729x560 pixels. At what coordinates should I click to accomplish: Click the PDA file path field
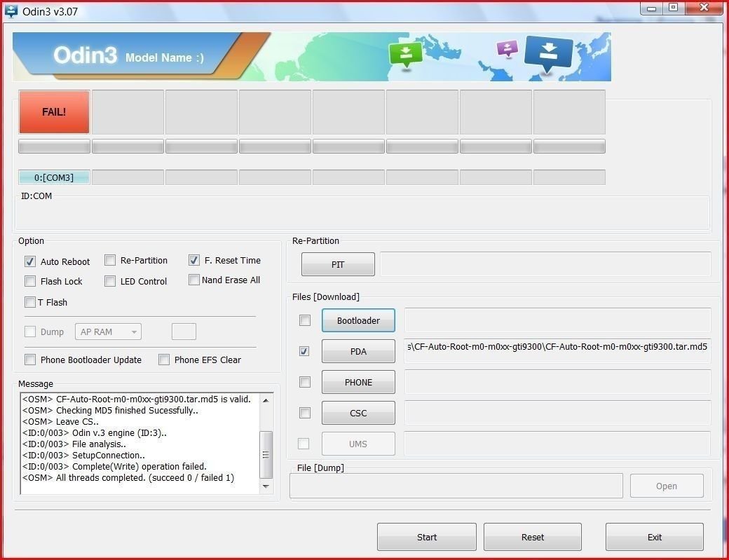pyautogui.click(x=557, y=351)
